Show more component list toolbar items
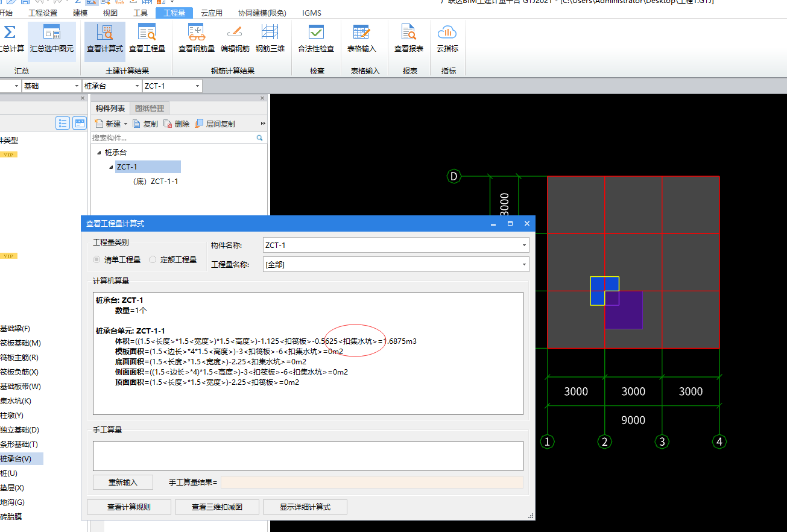This screenshot has width=787, height=532. 263,124
